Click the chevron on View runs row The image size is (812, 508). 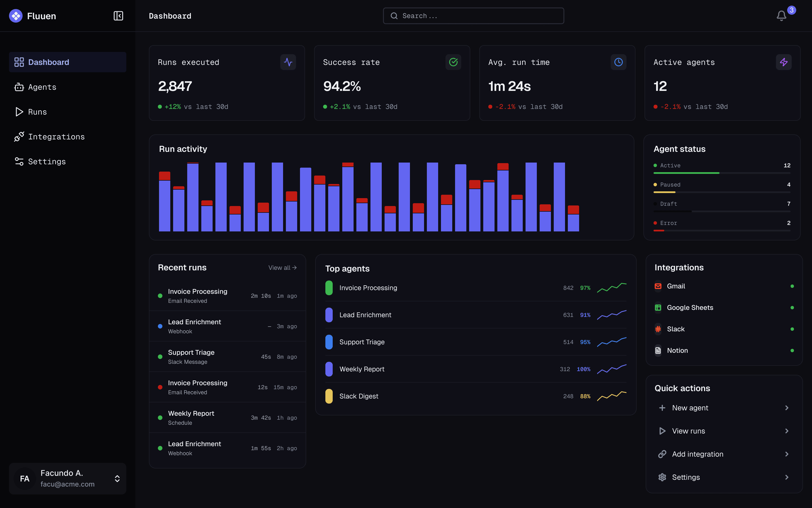[787, 431]
